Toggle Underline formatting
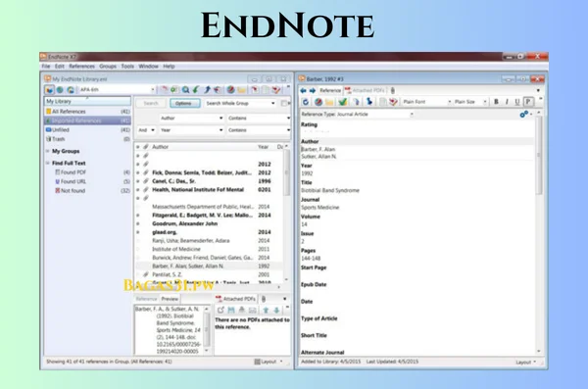Viewport: 588px width, 389px height. click(517, 102)
